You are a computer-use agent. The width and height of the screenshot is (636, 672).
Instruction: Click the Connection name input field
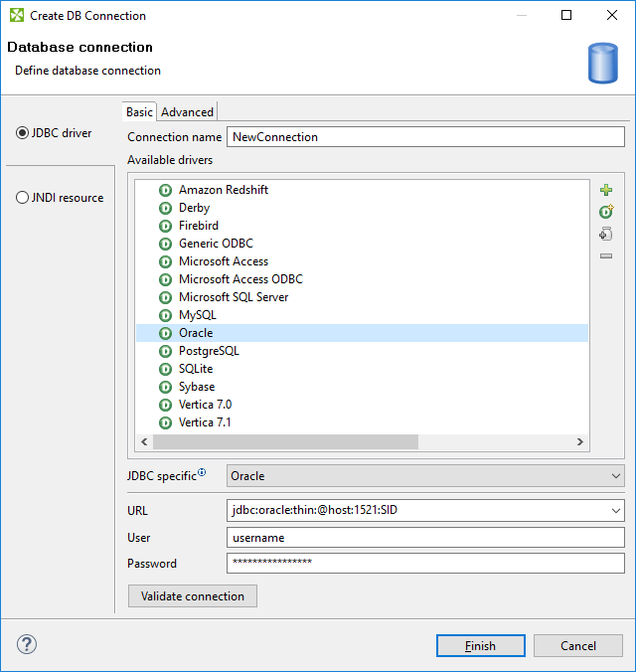425,137
